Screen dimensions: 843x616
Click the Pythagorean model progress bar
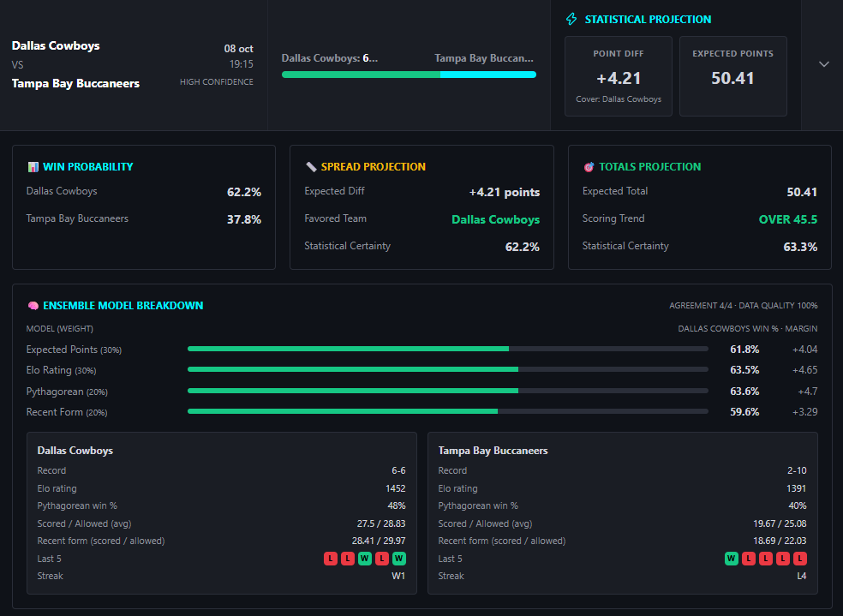[x=447, y=391]
